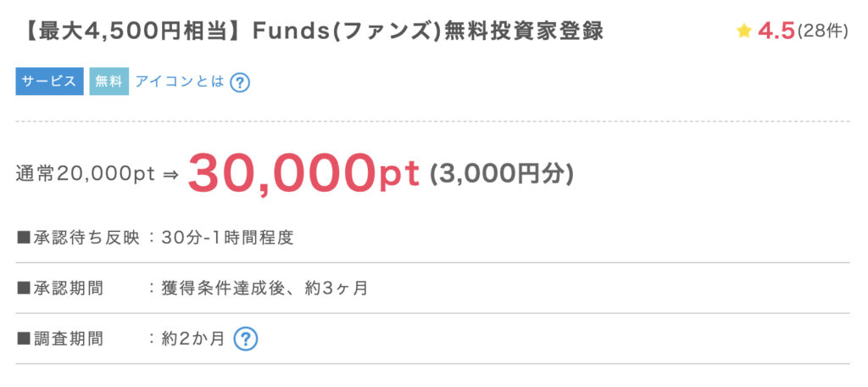Click the square bullet before 調査期間
This screenshot has width=868, height=387.
[23, 339]
